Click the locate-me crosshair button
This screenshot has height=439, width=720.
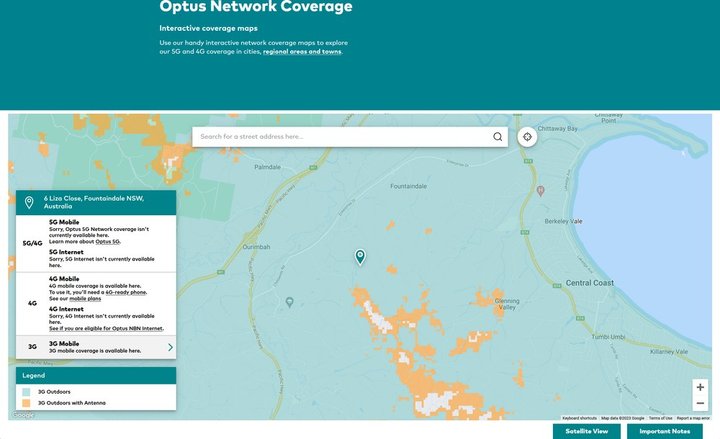[x=527, y=137]
